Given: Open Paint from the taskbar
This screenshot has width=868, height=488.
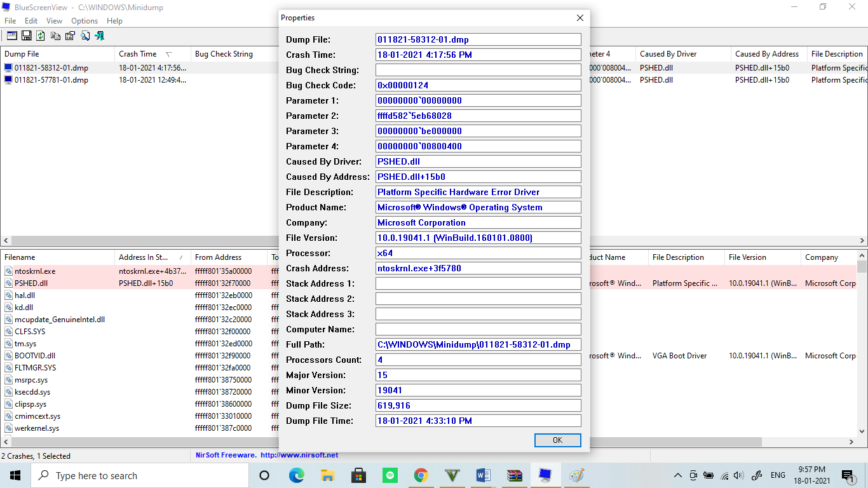Looking at the screenshot, I should [x=576, y=475].
